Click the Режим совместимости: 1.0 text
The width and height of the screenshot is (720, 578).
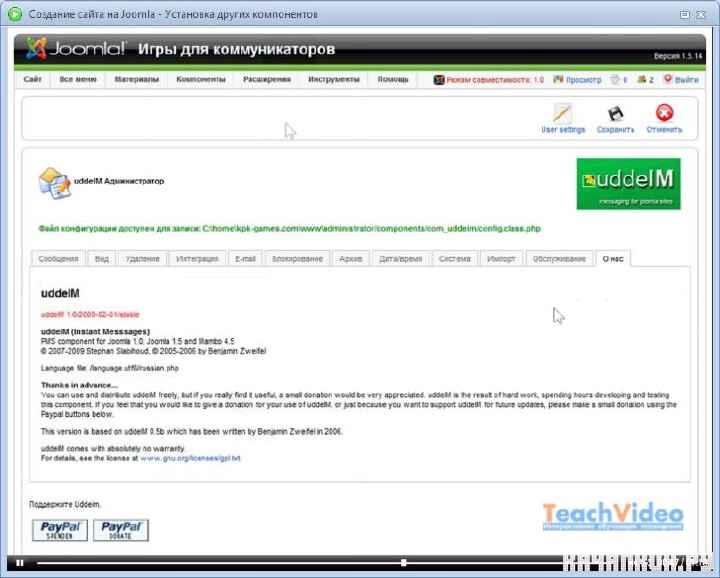[495, 80]
